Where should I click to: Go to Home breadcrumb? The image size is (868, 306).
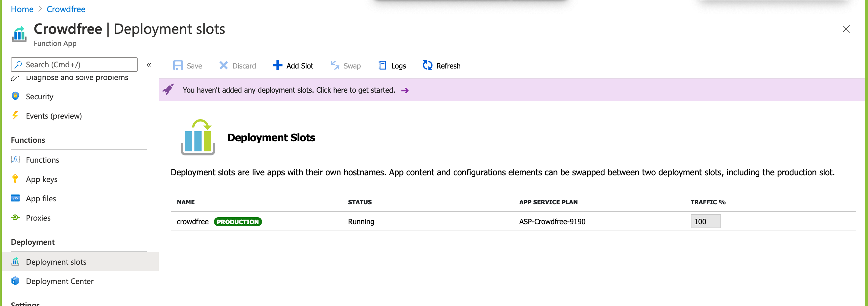(x=22, y=9)
